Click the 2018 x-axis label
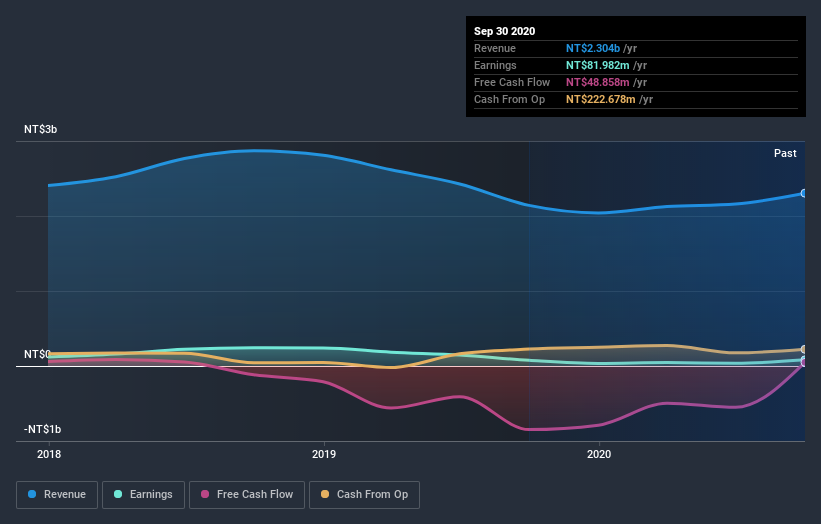 (x=49, y=454)
